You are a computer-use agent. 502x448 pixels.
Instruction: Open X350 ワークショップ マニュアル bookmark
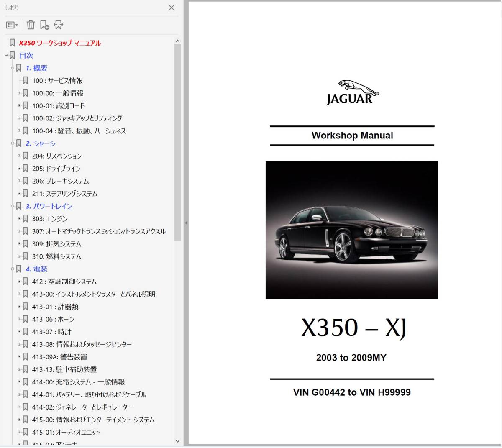coord(60,43)
